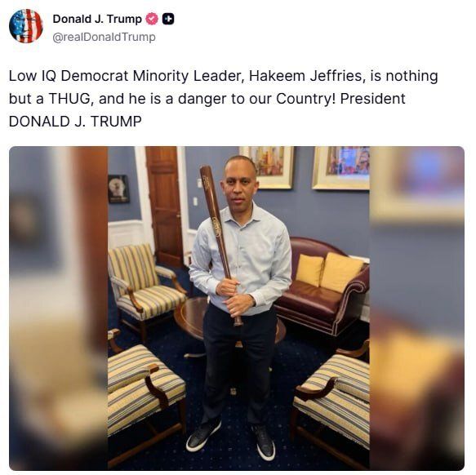The height and width of the screenshot is (475, 476).
Task: Click the "Hakeem Jeffries" name in the post
Action: pos(305,76)
